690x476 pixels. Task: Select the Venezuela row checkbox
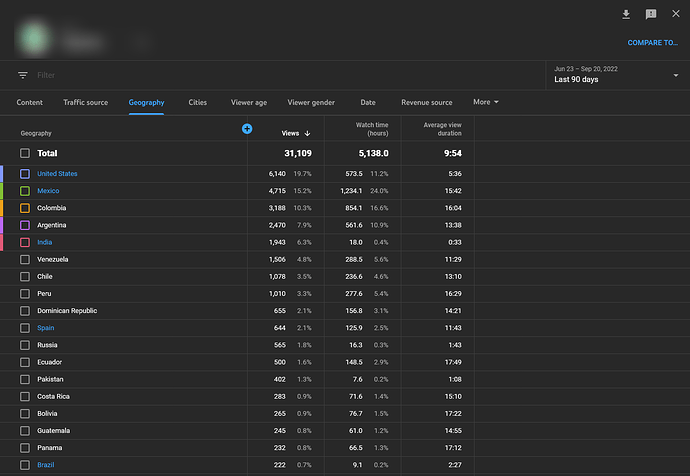point(25,259)
